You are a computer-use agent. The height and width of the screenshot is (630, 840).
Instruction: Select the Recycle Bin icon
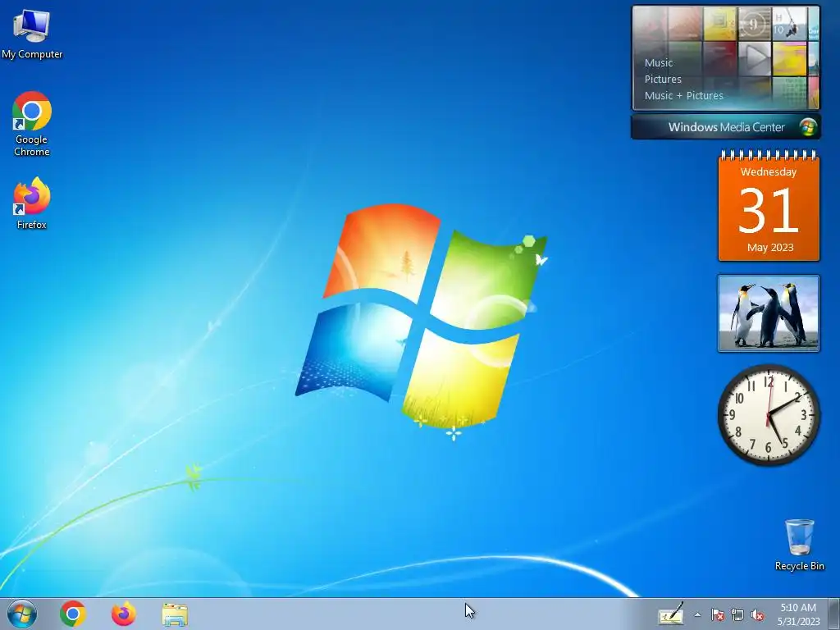[799, 545]
